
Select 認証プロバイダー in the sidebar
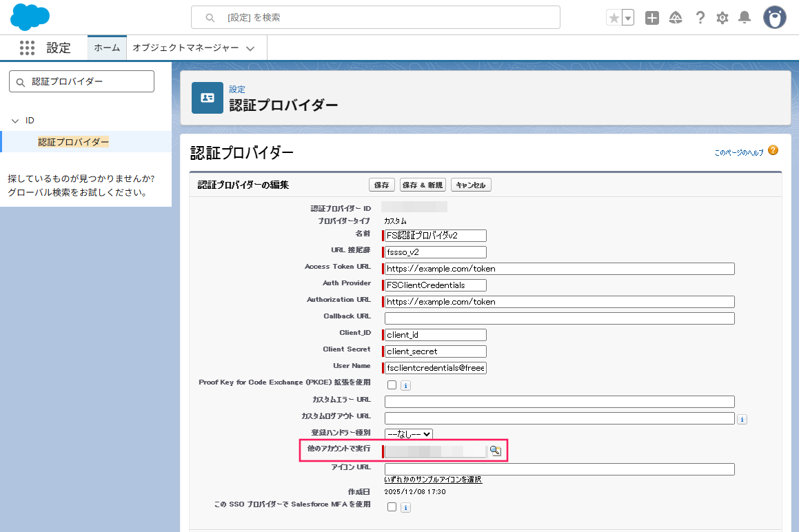[x=73, y=142]
